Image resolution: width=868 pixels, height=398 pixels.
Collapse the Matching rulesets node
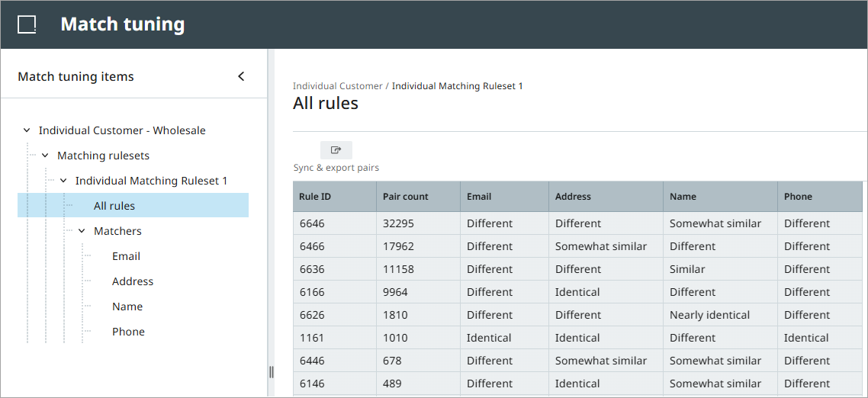[46, 156]
